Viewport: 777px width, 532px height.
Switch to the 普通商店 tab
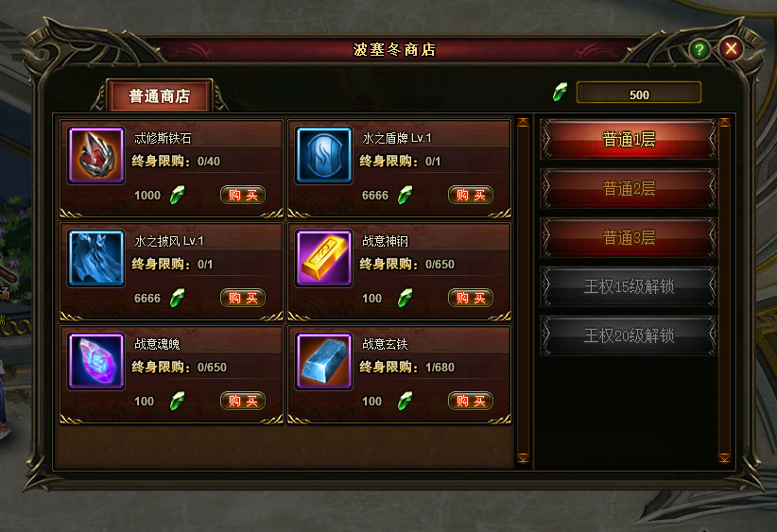(159, 95)
